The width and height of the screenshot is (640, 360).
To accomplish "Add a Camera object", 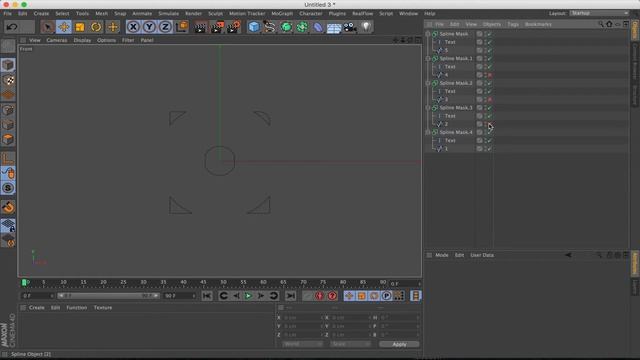I will pos(350,27).
